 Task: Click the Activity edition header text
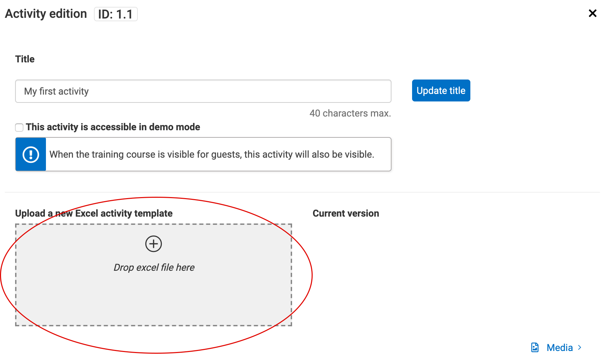coord(46,14)
